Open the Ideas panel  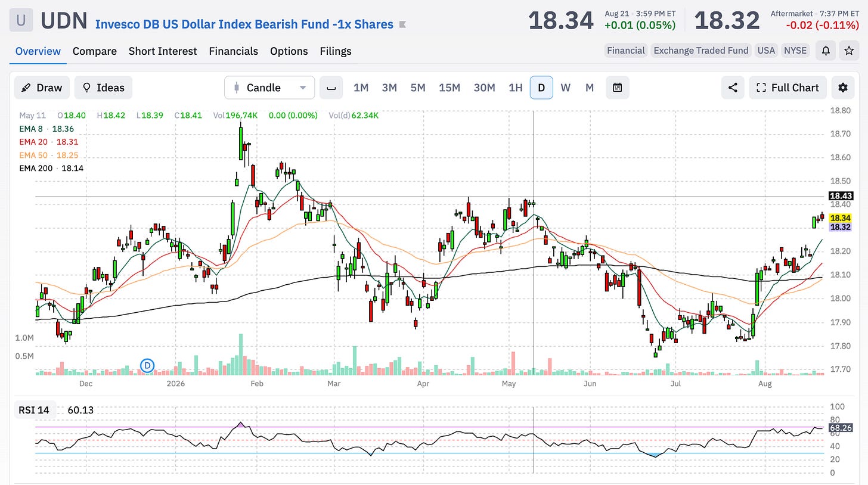[103, 88]
